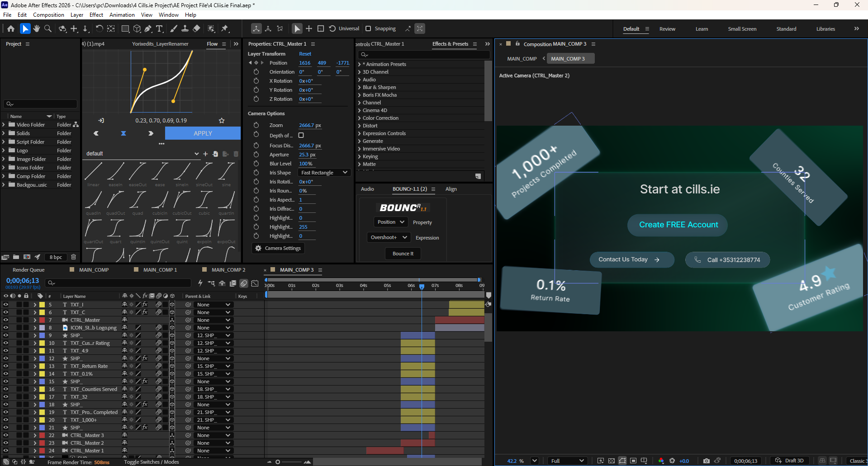Screen dimensions: 868x466
Task: Open the Align panel tab
Action: 451,189
